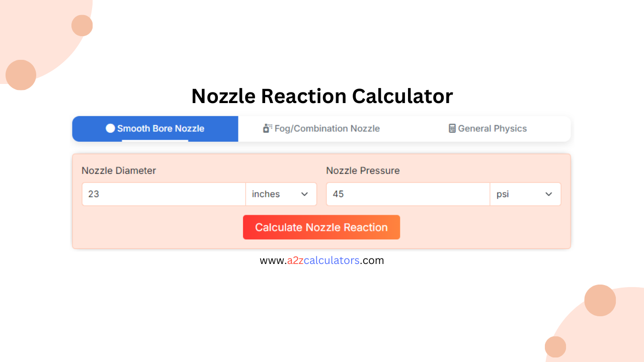Click the Nozzle Diameter input field
Screen dimensions: 644x362
163,194
